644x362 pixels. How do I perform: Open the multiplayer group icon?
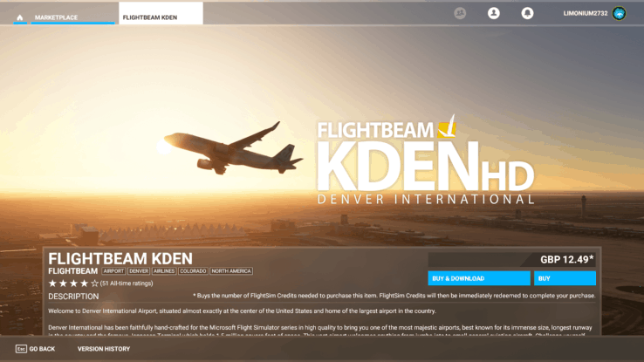(x=460, y=13)
